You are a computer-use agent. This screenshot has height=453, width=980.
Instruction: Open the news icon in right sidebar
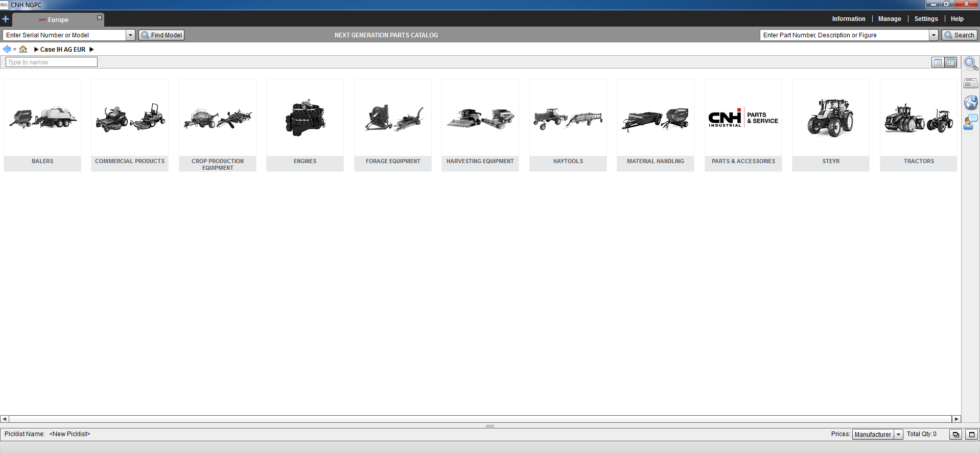[x=970, y=83]
